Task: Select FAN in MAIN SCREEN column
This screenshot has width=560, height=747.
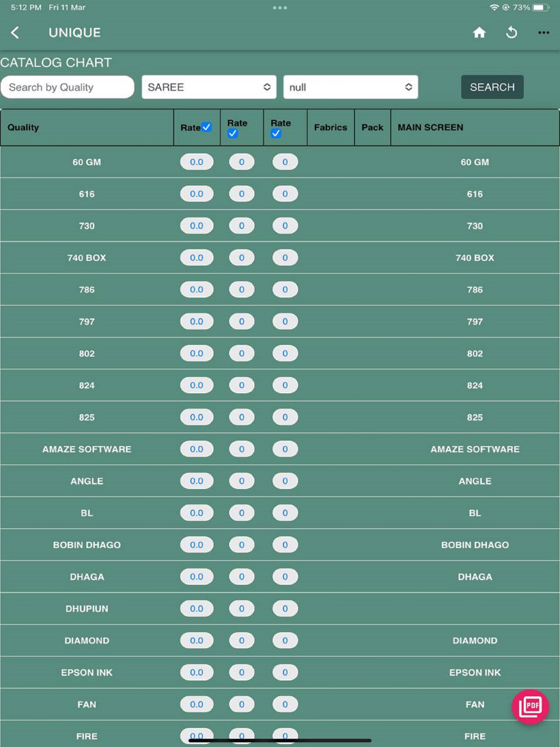Action: [x=475, y=704]
